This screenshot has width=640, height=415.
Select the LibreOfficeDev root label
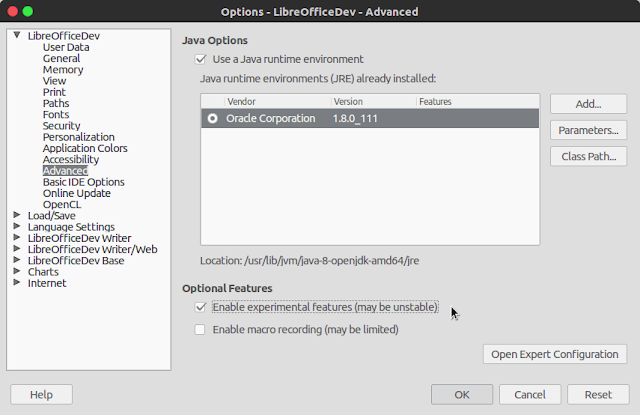point(64,36)
